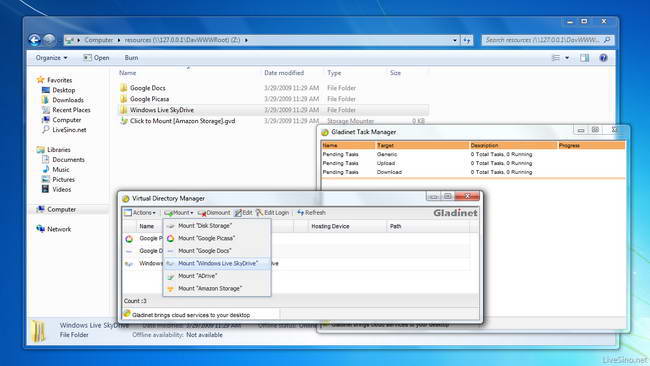
Task: Click the Dismount toolbar button
Action: (x=214, y=213)
